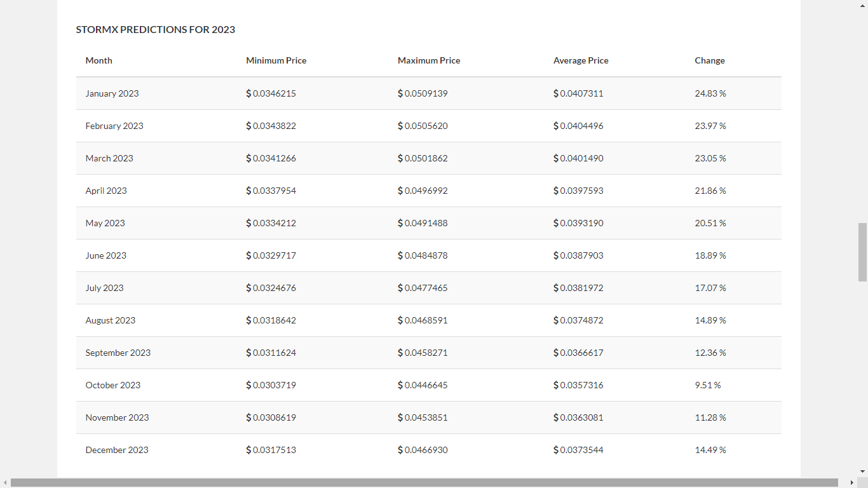Select the September 2023 row label
Screen dimensions: 868x488
tap(118, 353)
